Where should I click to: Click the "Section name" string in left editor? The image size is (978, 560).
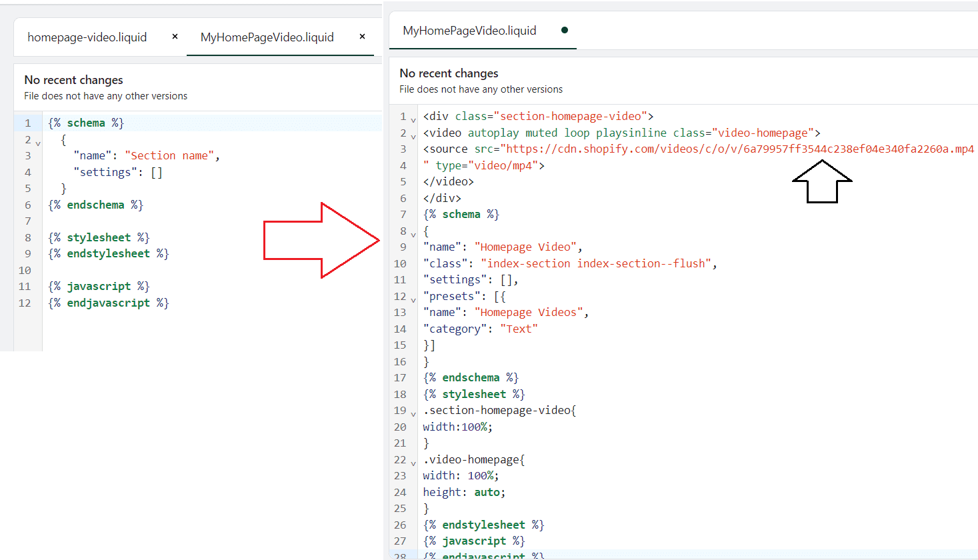(169, 155)
